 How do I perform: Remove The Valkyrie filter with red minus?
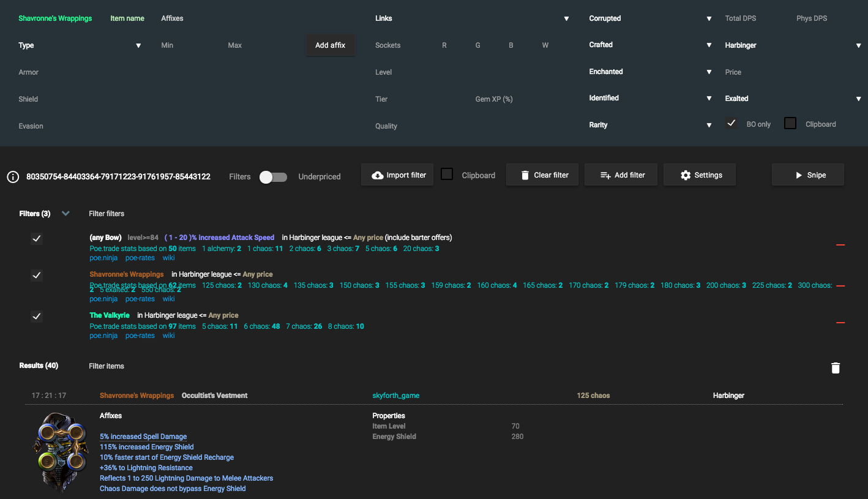[840, 323]
